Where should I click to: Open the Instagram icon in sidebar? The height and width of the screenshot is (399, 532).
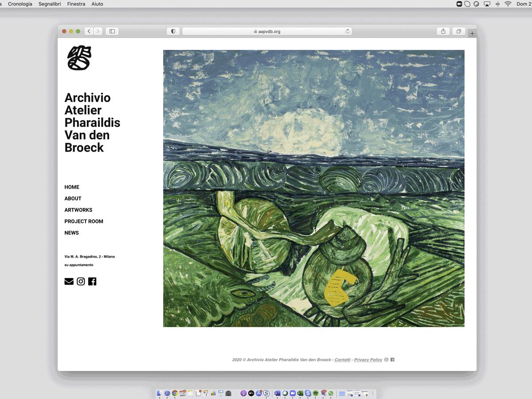pos(81,282)
